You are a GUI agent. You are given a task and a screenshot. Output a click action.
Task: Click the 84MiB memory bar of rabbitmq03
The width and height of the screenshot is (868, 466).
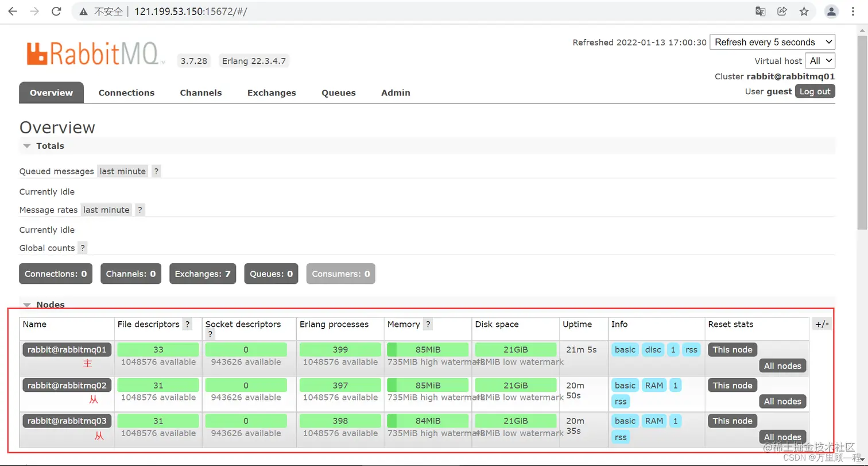point(428,421)
